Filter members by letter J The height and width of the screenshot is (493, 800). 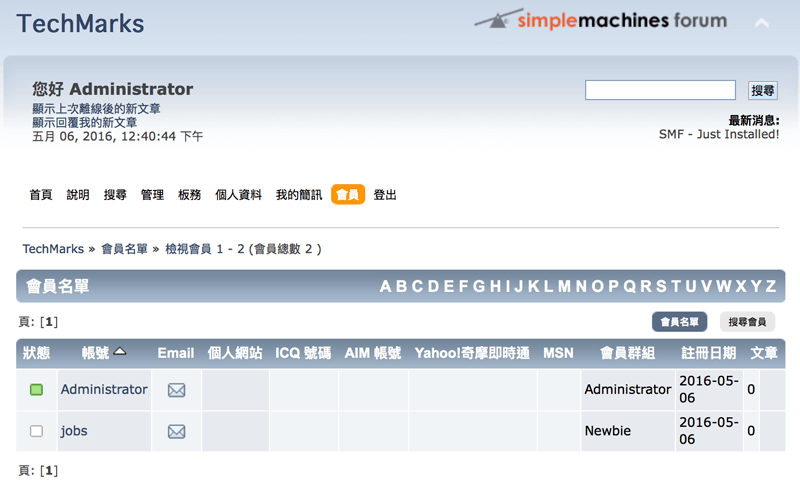[x=519, y=286]
